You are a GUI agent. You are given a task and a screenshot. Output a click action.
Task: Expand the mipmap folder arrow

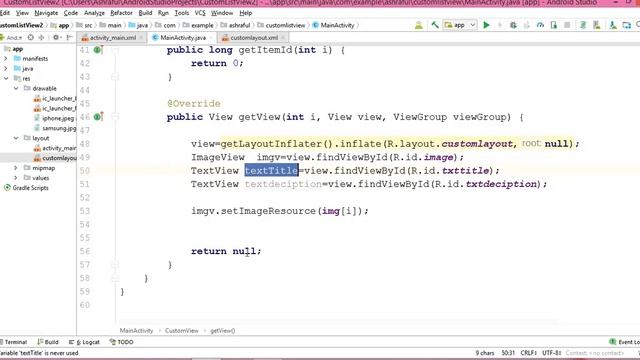tap(16, 168)
